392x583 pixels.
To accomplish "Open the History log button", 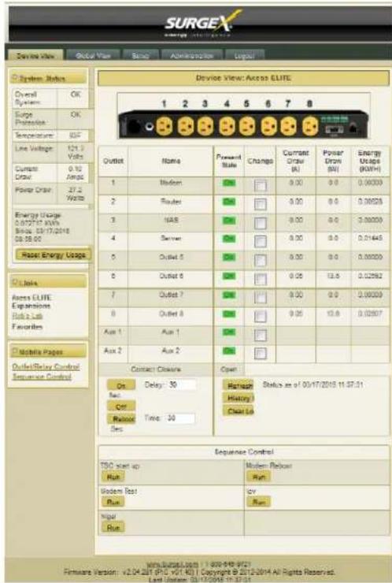I will point(239,398).
